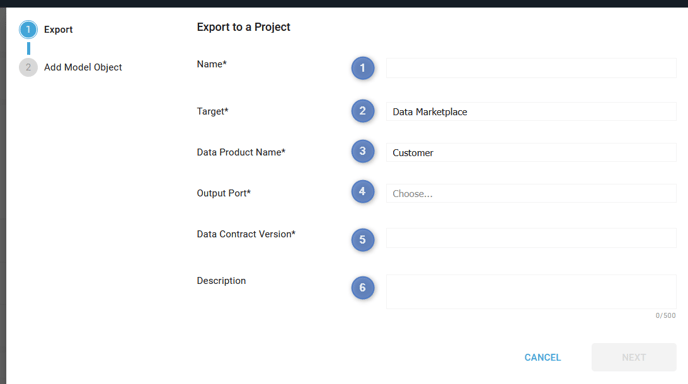This screenshot has width=688, height=384.
Task: Cancel the export dialog
Action: click(x=542, y=358)
